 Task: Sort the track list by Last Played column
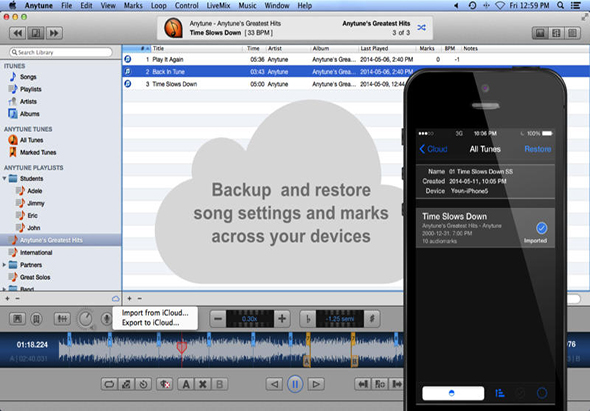point(374,49)
